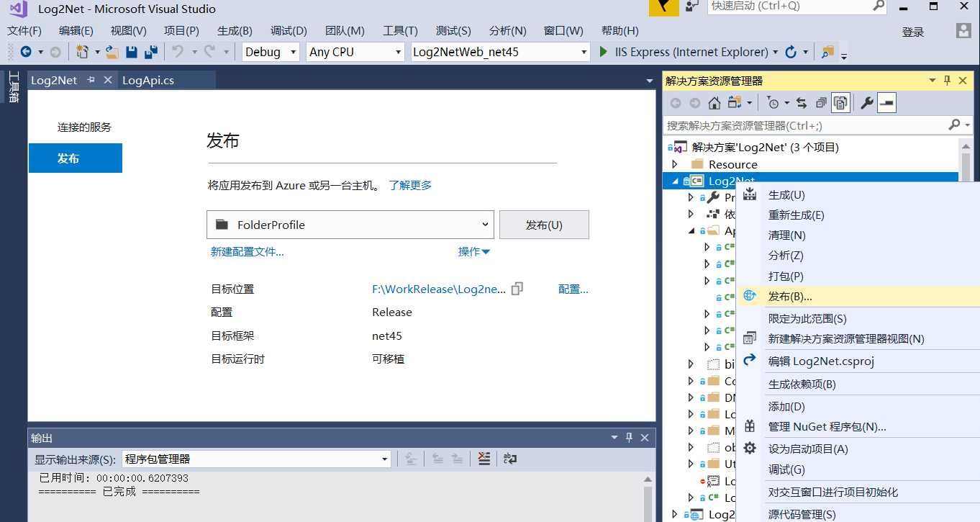
Task: Click the feedback person icon in title bar
Action: [691, 6]
